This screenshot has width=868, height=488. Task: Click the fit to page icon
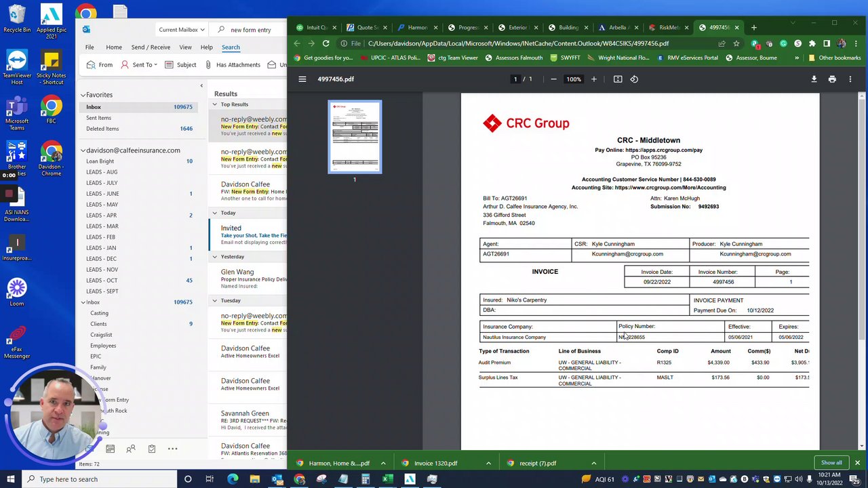coord(618,79)
